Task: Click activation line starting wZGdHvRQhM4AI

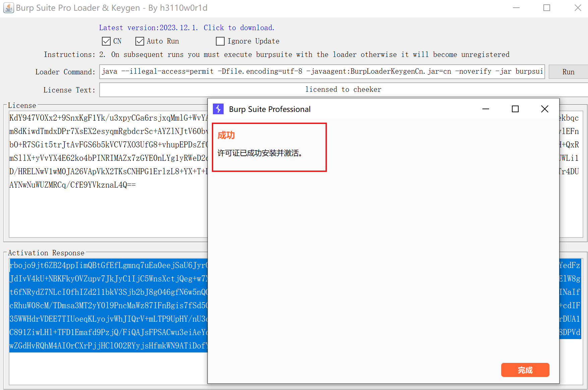Action: pyautogui.click(x=109, y=346)
